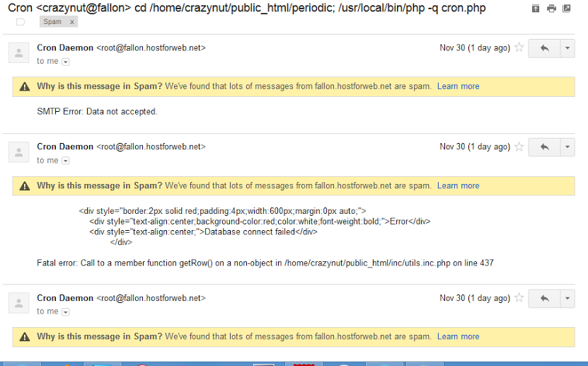Viewport: 588px width, 366px height.
Task: Reply to the second Cron Daemon message
Action: pyautogui.click(x=545, y=147)
